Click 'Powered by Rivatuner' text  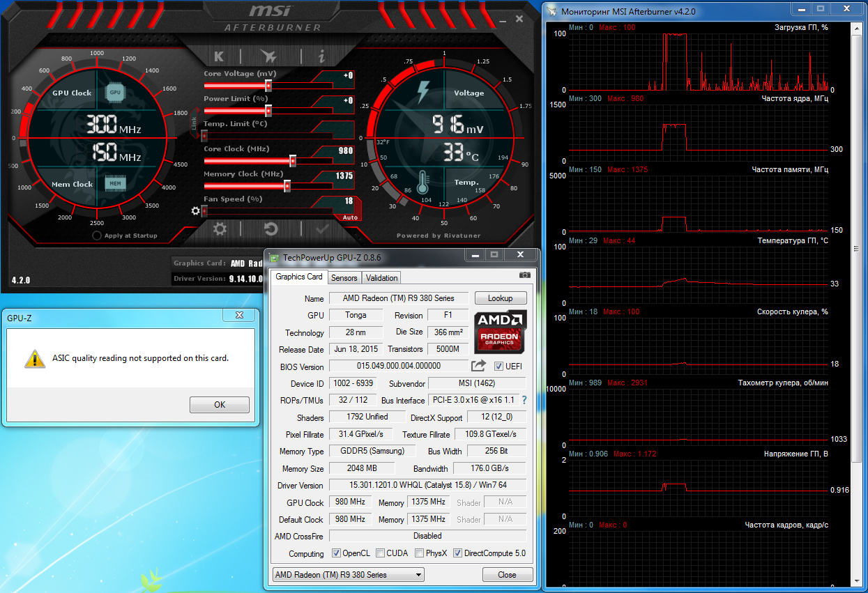439,236
